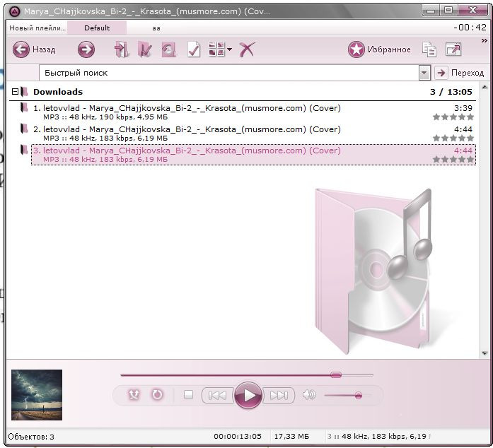Collapse the Downloads group
This screenshot has width=493, height=448.
[15, 92]
